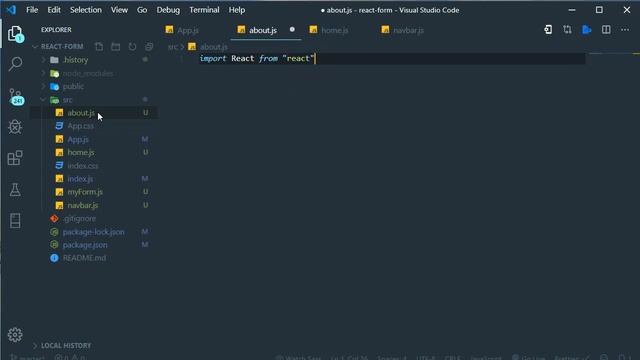Open the activity bar icon beneath the beaker

[x=15, y=221]
